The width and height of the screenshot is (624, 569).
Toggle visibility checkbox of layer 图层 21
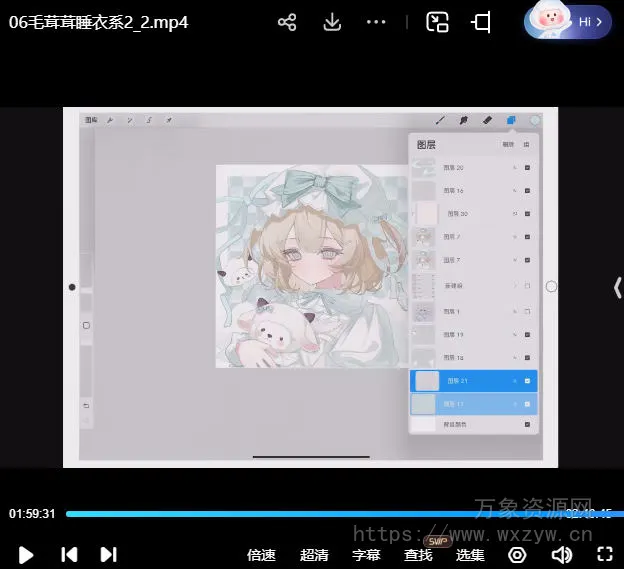pyautogui.click(x=527, y=381)
